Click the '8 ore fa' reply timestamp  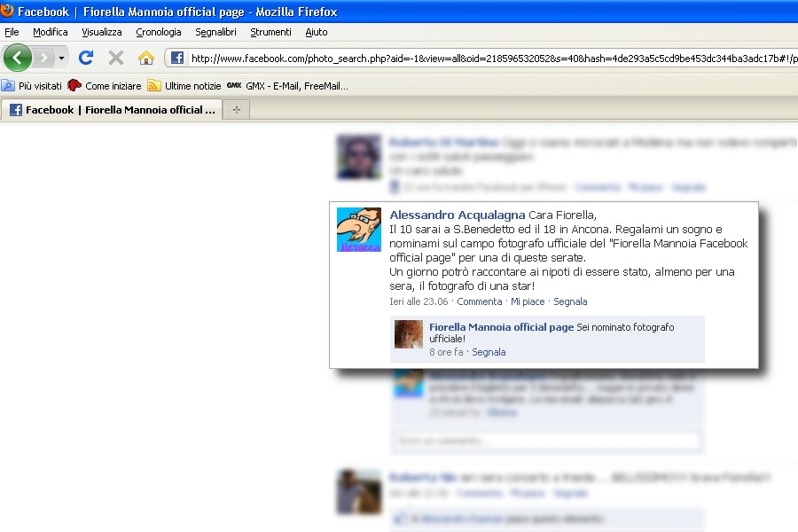pyautogui.click(x=446, y=352)
